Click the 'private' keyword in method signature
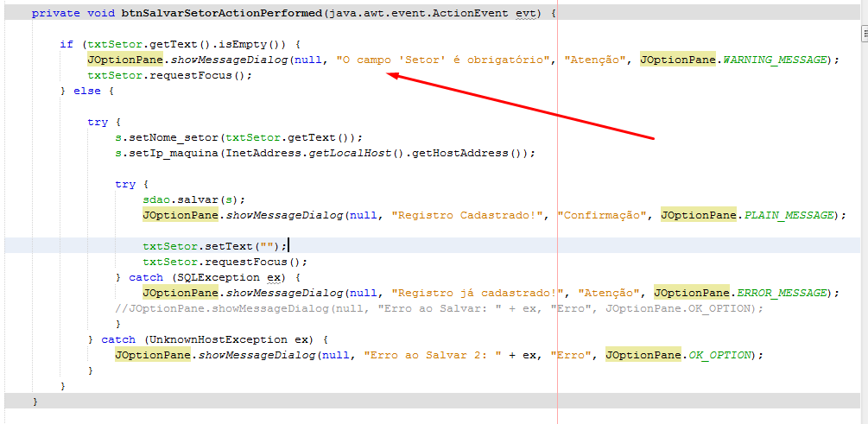Image resolution: width=868 pixels, height=424 pixels. [x=56, y=13]
